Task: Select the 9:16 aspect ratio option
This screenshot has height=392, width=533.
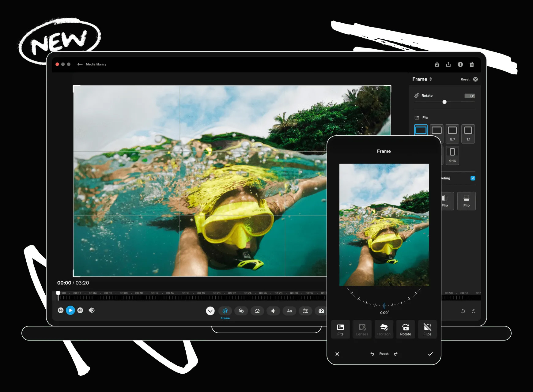Action: tap(452, 155)
